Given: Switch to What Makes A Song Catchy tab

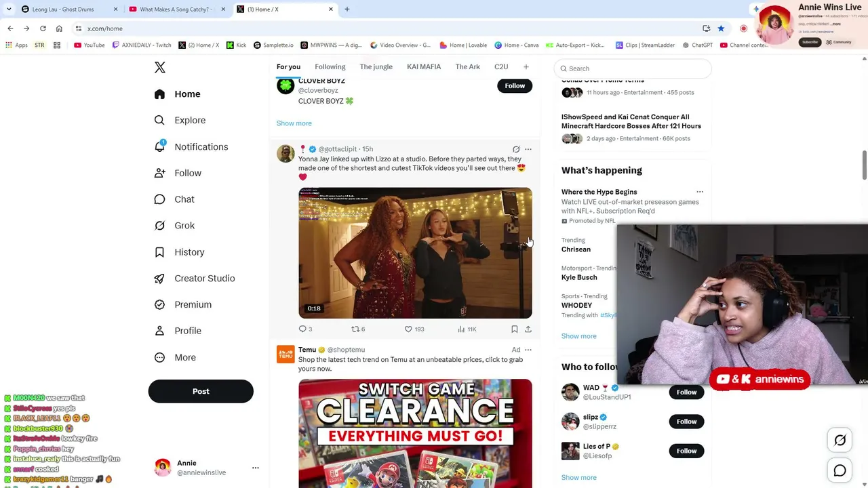Looking at the screenshot, I should tap(176, 9).
